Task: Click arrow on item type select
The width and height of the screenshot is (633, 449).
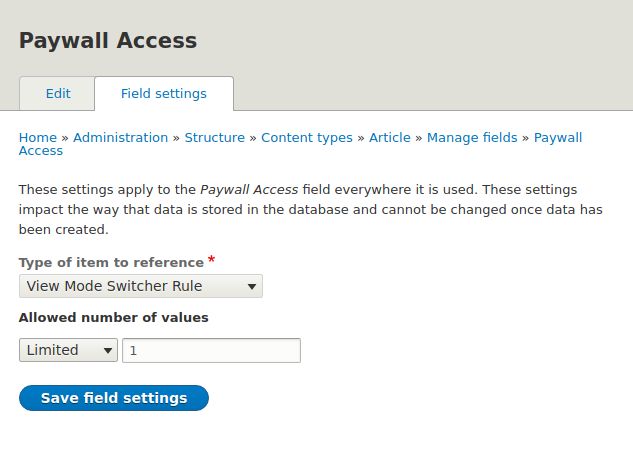Action: [x=252, y=287]
